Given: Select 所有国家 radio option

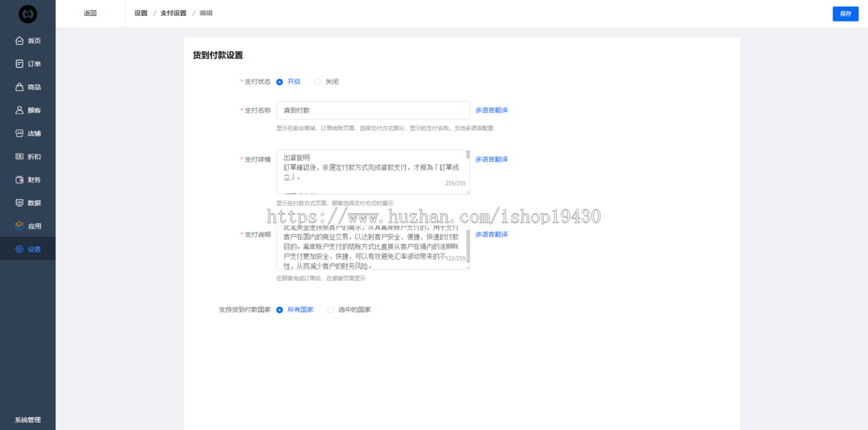Looking at the screenshot, I should [x=280, y=309].
